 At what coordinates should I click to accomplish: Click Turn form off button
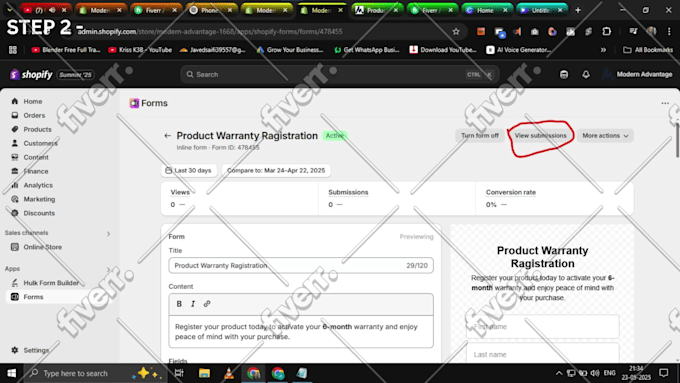pos(480,136)
